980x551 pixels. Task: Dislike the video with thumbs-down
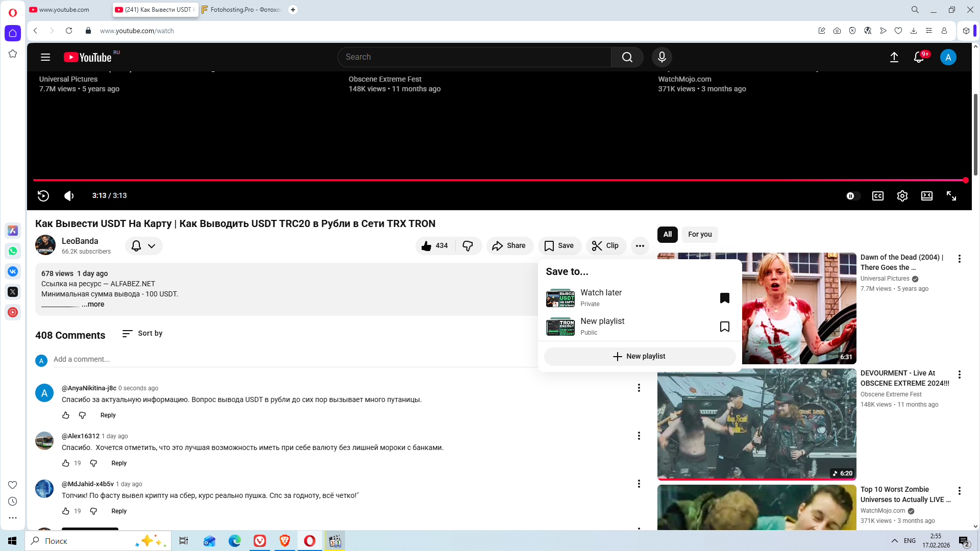[468, 246]
